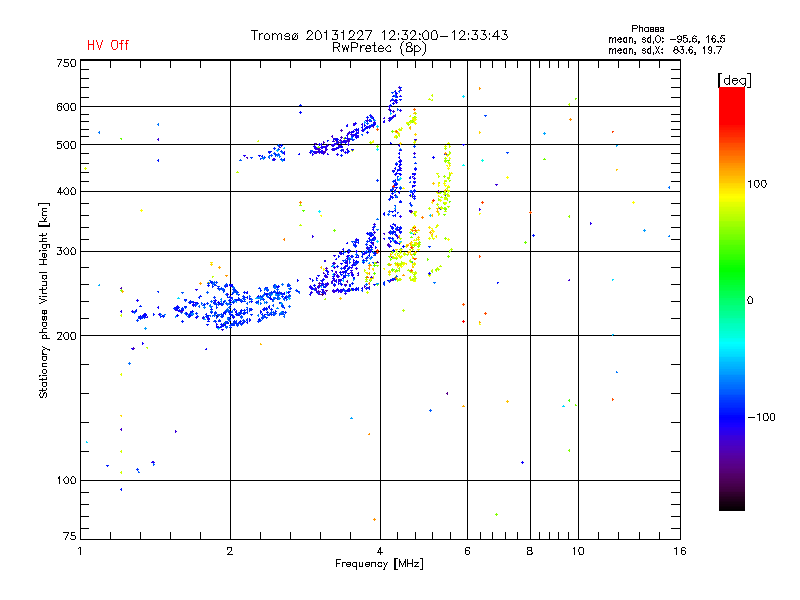This screenshot has height=600, width=800.
Task: Click the colorbar tick label '100'
Action: 757,184
